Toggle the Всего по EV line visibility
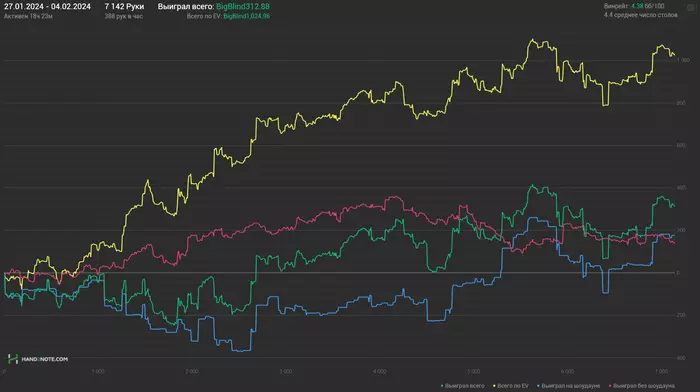Viewport: 700px width, 392px height. tap(512, 386)
